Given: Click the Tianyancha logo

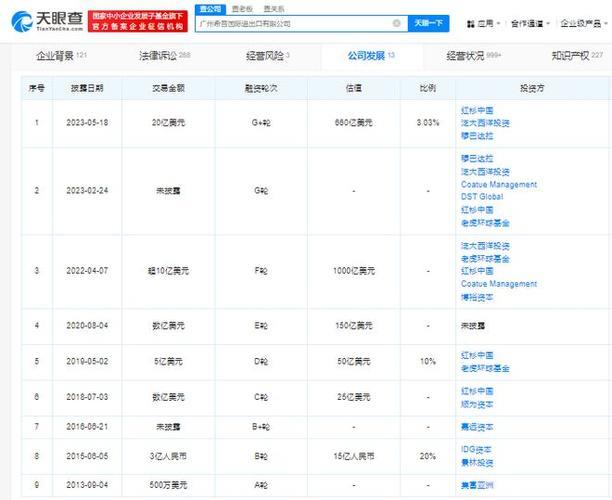Looking at the screenshot, I should [x=47, y=21].
